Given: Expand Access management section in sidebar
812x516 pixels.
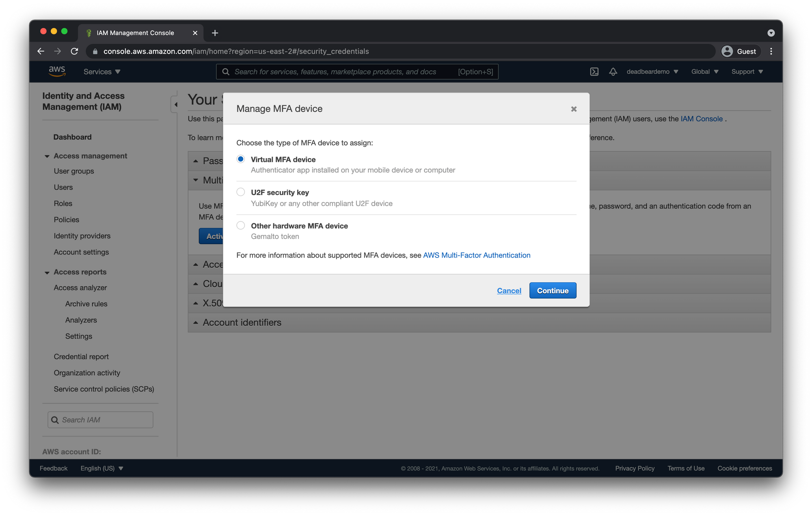Looking at the screenshot, I should 90,155.
